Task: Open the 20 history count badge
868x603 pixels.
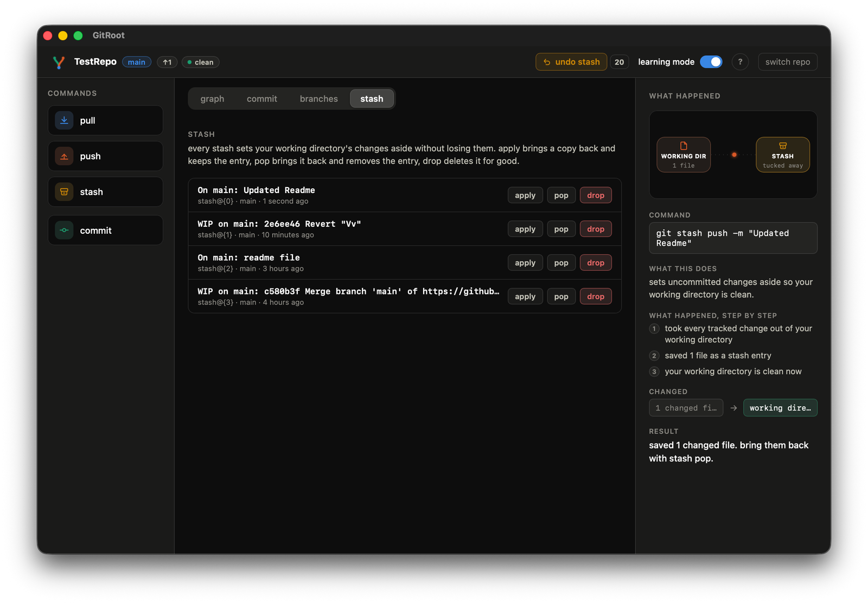Action: [619, 62]
